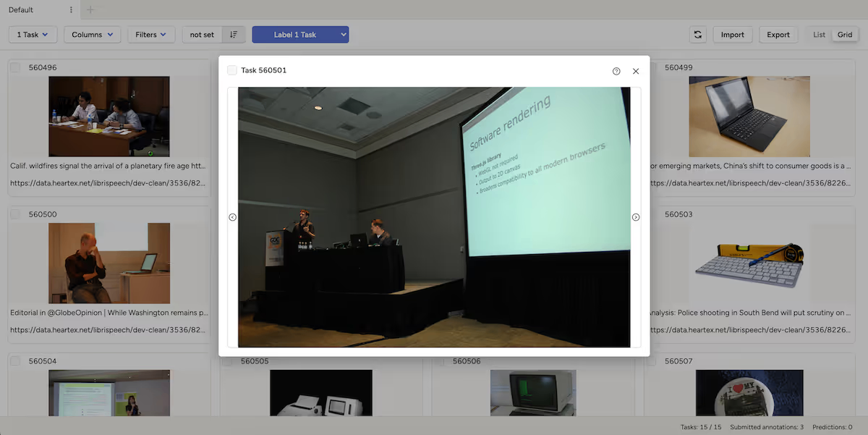Click the emerging markets China text of 560499

750,166
